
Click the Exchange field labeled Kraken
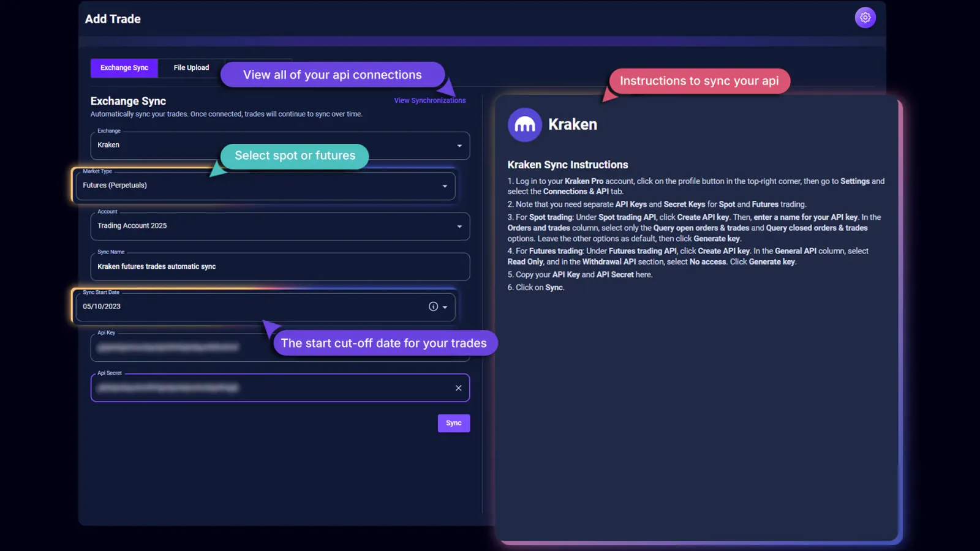184,145
